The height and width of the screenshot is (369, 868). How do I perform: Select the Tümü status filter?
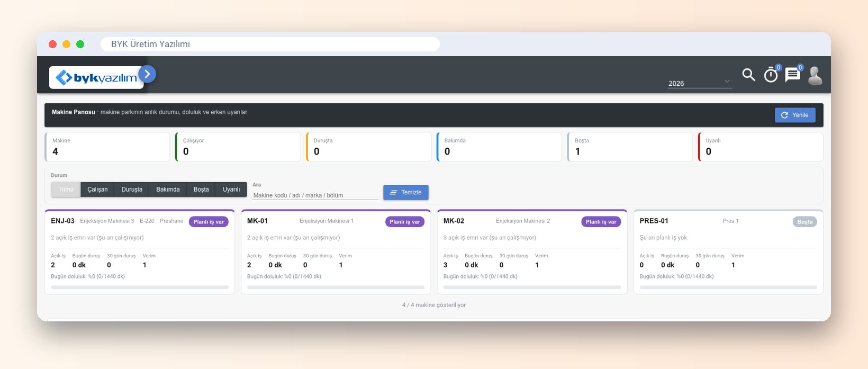pos(66,189)
